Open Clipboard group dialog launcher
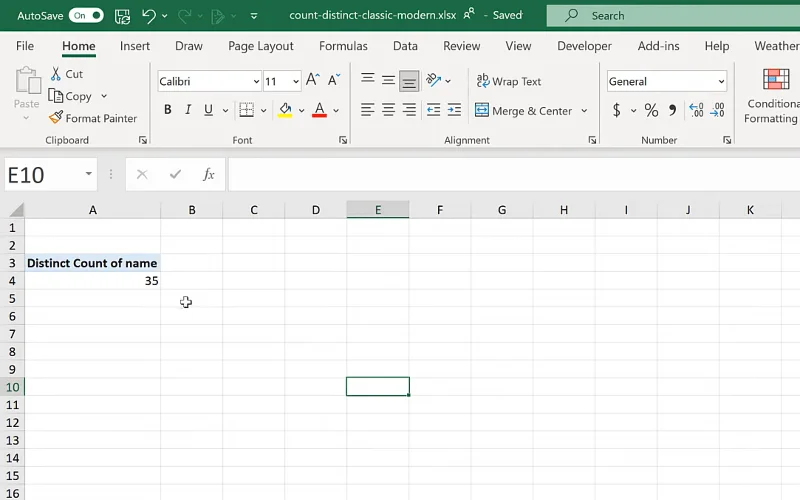 pyautogui.click(x=143, y=140)
